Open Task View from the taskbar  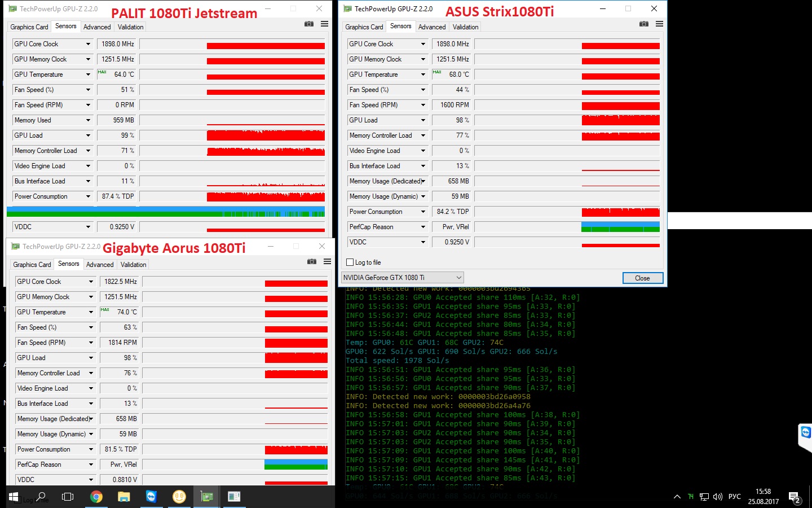tap(68, 497)
